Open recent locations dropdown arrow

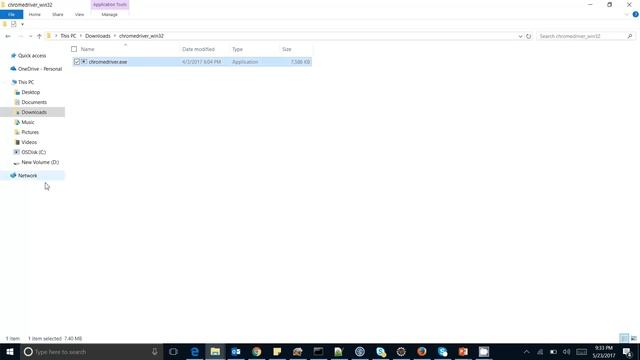30,36
